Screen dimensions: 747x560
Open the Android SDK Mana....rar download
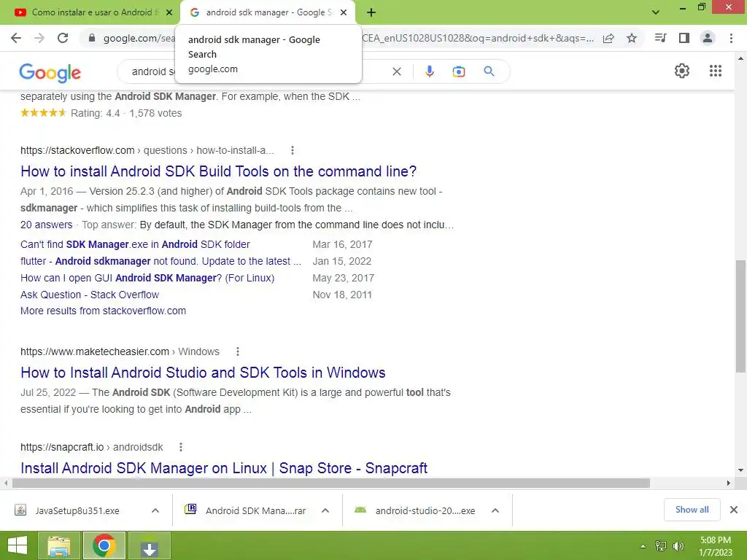tap(255, 510)
